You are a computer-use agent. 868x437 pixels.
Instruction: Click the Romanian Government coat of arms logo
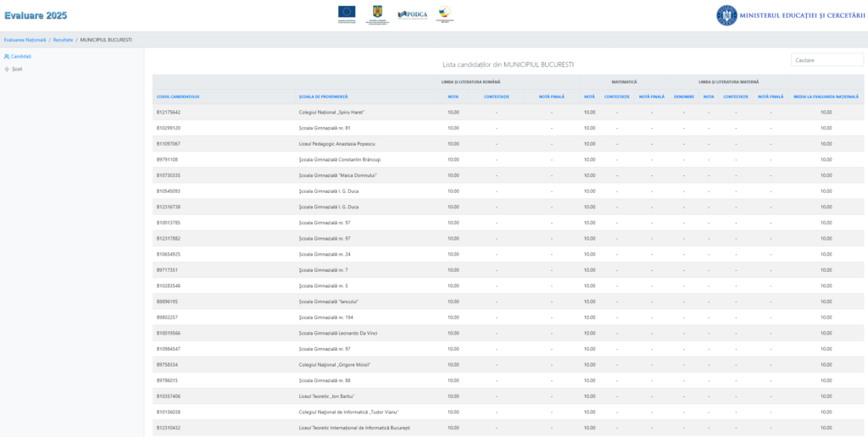click(x=377, y=14)
